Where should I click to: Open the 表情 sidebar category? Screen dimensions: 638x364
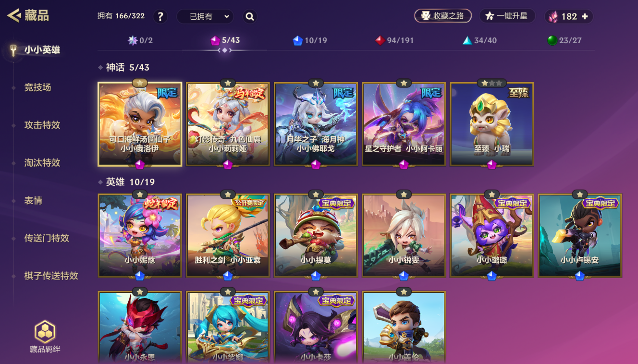pos(33,200)
